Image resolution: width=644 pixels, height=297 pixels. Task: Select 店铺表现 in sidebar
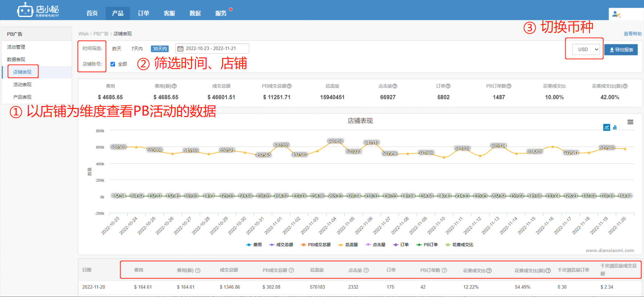click(x=23, y=72)
